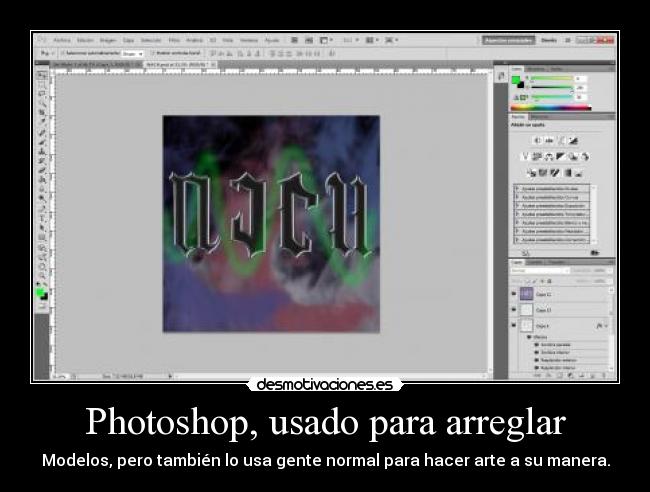Open the collapsed History panel icon
The image size is (650, 492).
[x=501, y=76]
